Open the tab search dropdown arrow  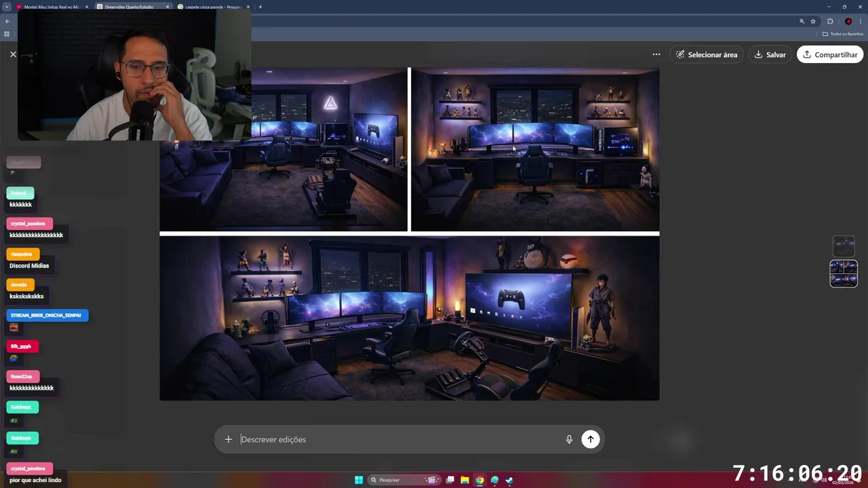pos(6,7)
